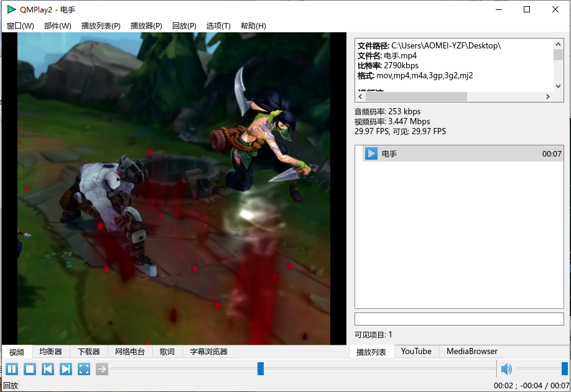Skip to the next track
The width and height of the screenshot is (571, 392).
pyautogui.click(x=66, y=369)
